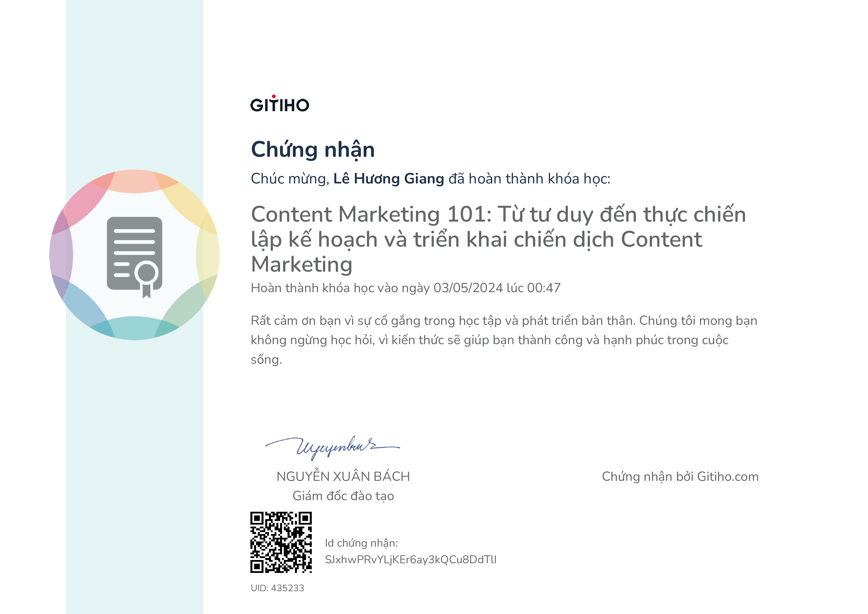Click the QR code image

click(x=281, y=542)
